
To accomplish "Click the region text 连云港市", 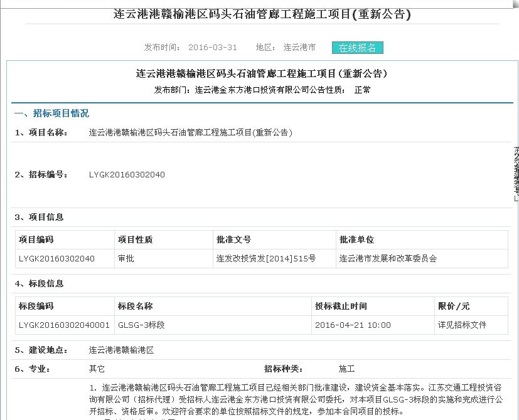I will point(299,47).
